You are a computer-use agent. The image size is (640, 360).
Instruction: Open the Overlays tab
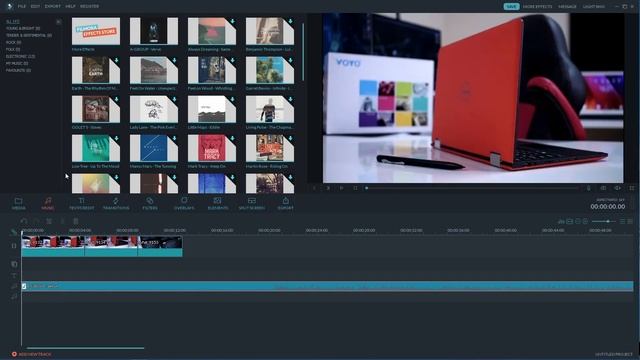(184, 203)
